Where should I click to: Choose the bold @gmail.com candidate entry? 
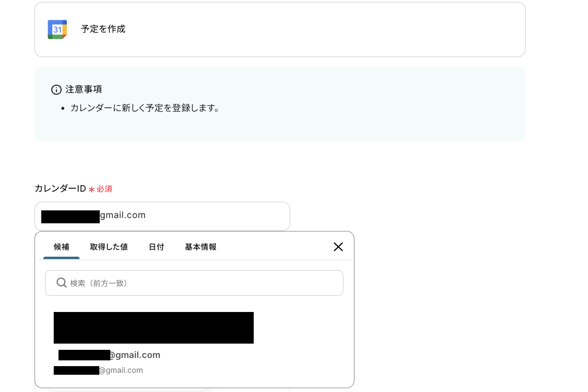point(109,355)
